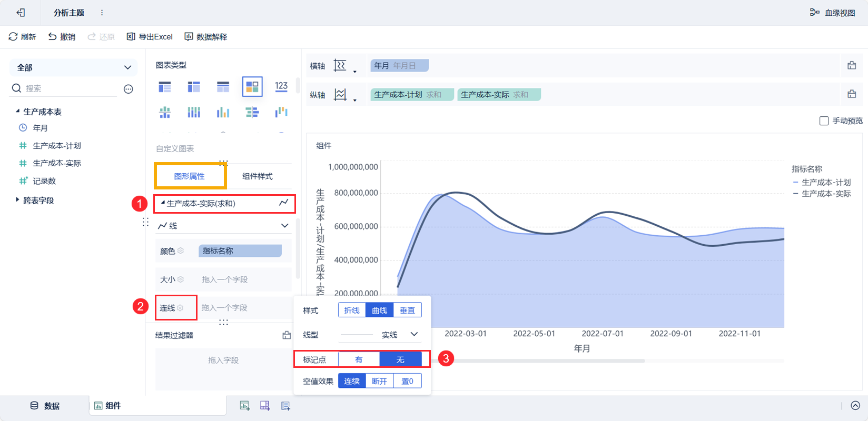Select the 分析主题 tab at top
Image resolution: width=868 pixels, height=421 pixels.
69,13
